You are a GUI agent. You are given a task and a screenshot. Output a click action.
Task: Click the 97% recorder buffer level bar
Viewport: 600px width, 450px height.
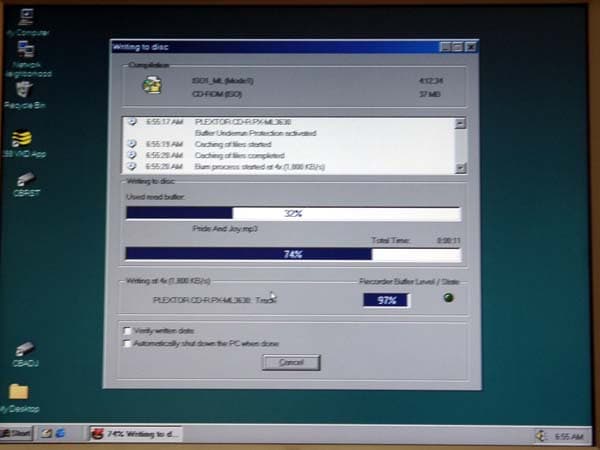pos(386,300)
